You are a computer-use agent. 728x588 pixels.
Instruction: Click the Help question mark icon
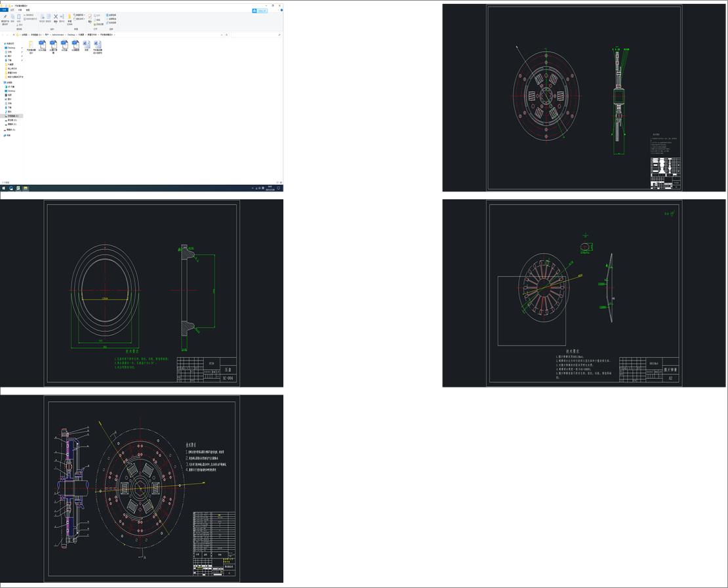coord(281,10)
